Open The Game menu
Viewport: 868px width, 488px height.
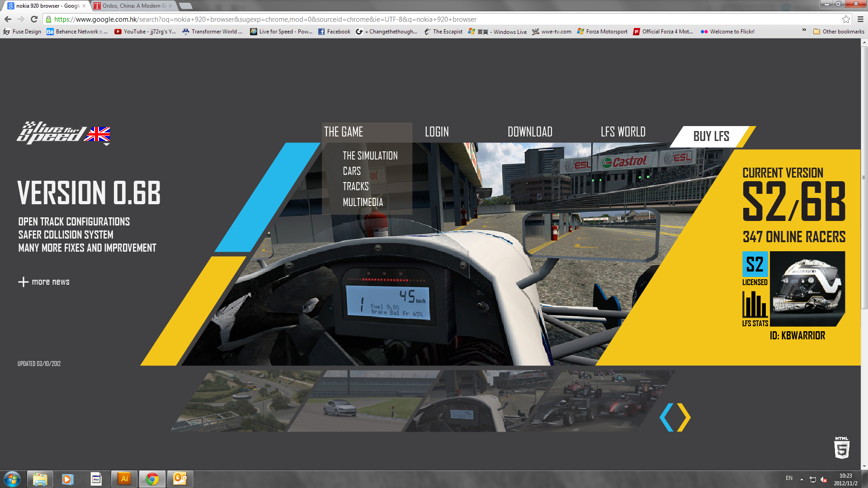tap(344, 132)
